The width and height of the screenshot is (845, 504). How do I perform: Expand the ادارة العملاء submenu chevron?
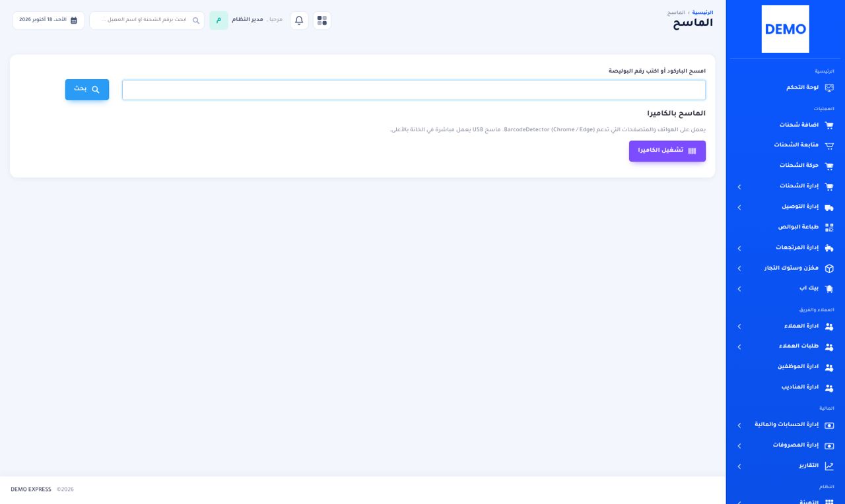tap(739, 327)
